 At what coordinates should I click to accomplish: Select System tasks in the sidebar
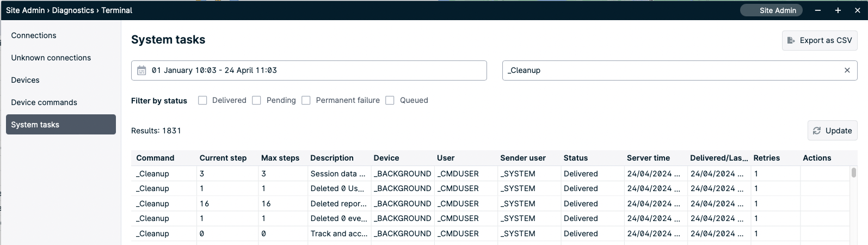[x=61, y=124]
